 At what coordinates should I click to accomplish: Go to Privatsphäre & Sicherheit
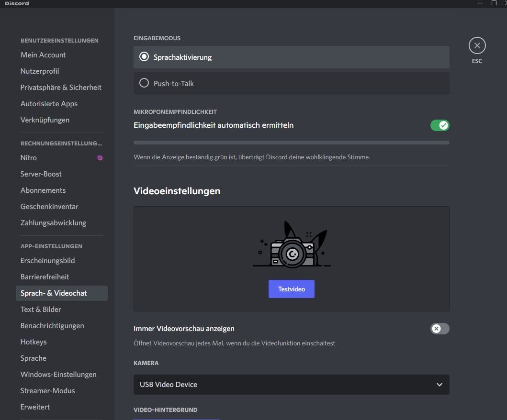point(62,87)
